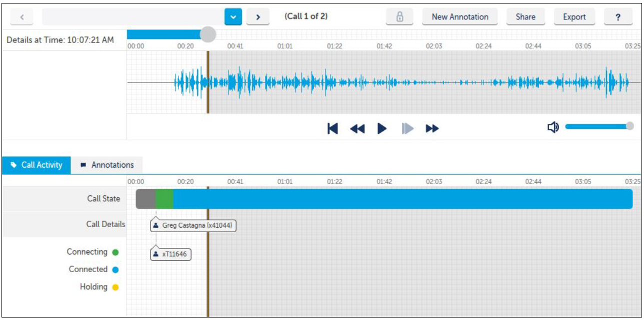Mute audio using the speaker icon

[x=553, y=128]
